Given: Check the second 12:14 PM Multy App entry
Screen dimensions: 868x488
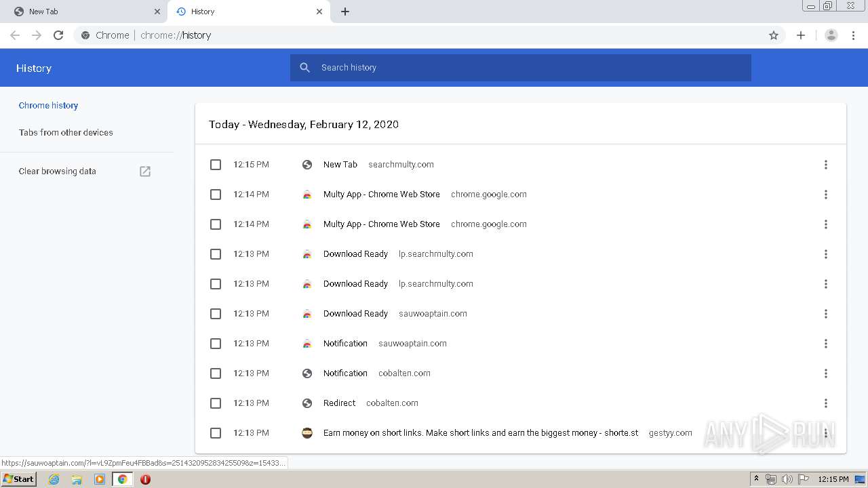Looking at the screenshot, I should [x=216, y=224].
